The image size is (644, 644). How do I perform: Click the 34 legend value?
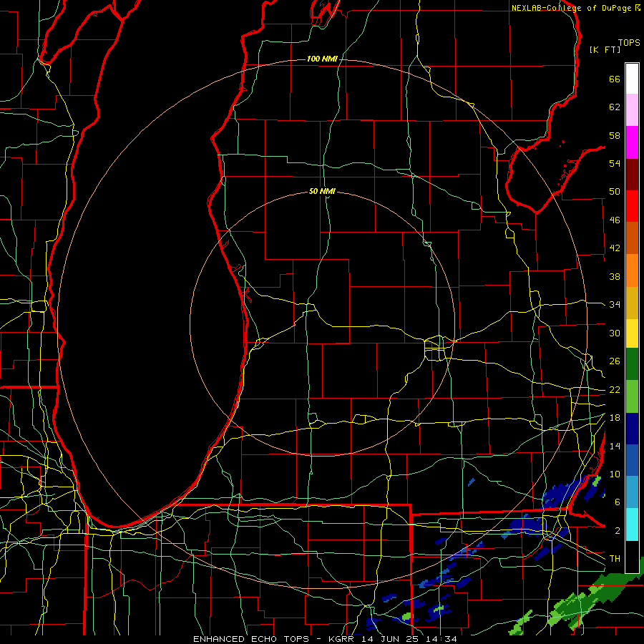[615, 305]
